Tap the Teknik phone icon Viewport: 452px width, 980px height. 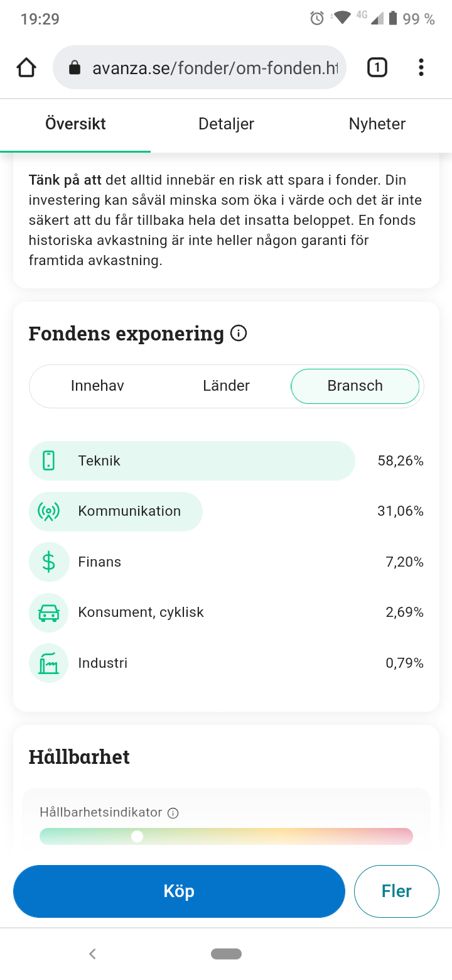pos(48,460)
